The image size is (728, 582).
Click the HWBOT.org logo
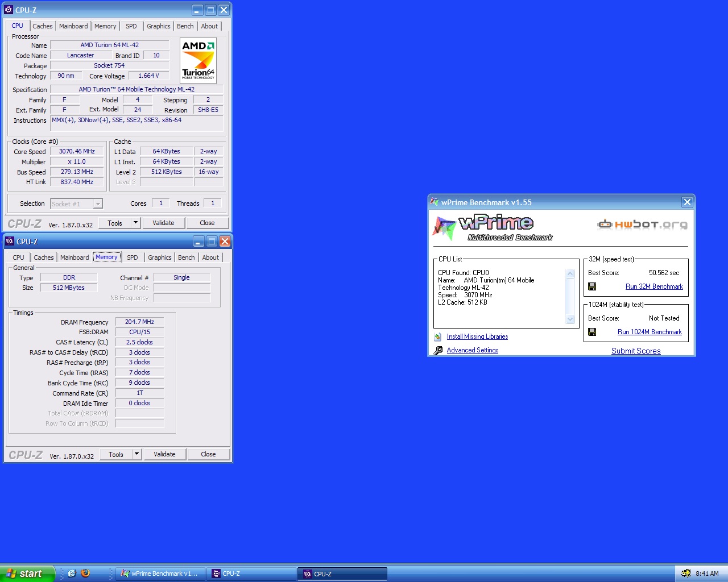[x=642, y=225]
